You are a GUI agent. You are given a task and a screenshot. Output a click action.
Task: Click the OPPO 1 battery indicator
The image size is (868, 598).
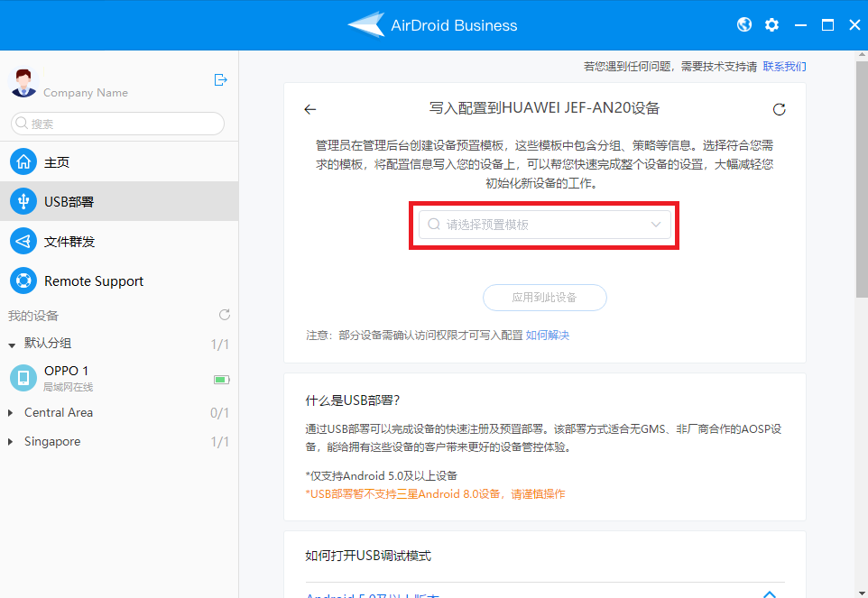221,380
